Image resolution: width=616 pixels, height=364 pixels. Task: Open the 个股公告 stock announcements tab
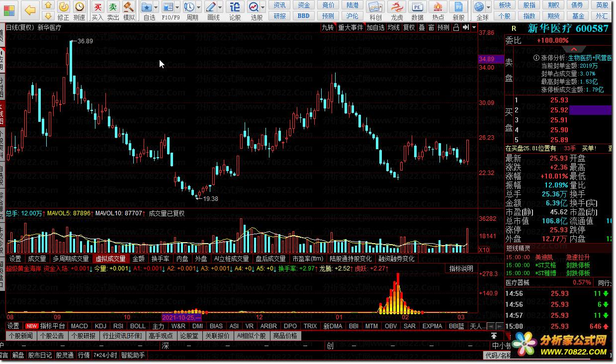[52, 336]
